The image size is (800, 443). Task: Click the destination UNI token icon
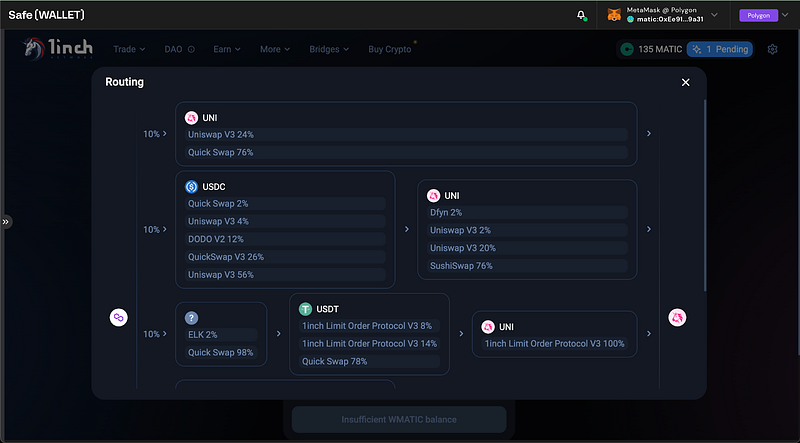678,317
